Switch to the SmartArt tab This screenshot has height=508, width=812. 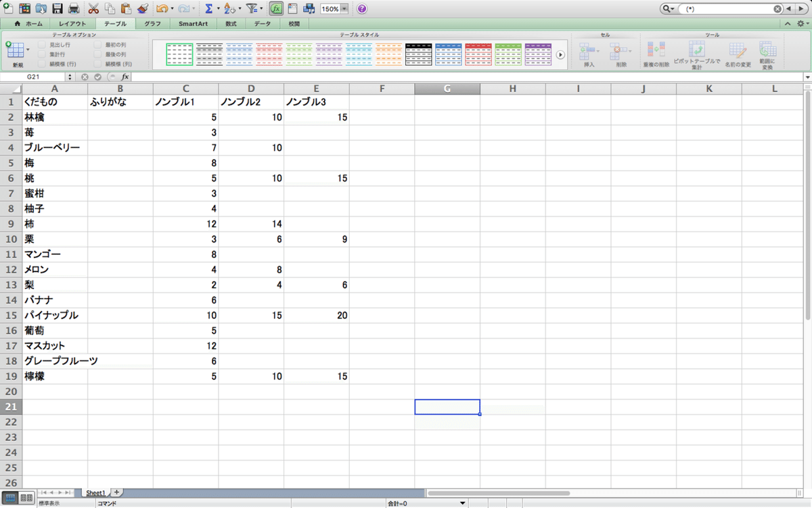193,24
